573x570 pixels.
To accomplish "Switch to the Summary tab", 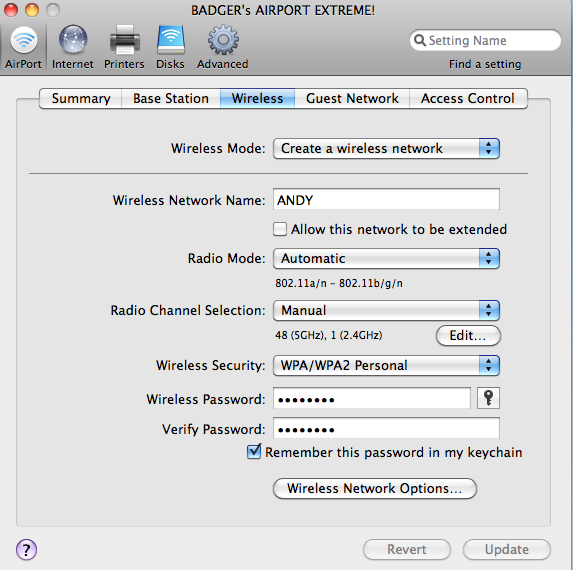I will [x=80, y=98].
